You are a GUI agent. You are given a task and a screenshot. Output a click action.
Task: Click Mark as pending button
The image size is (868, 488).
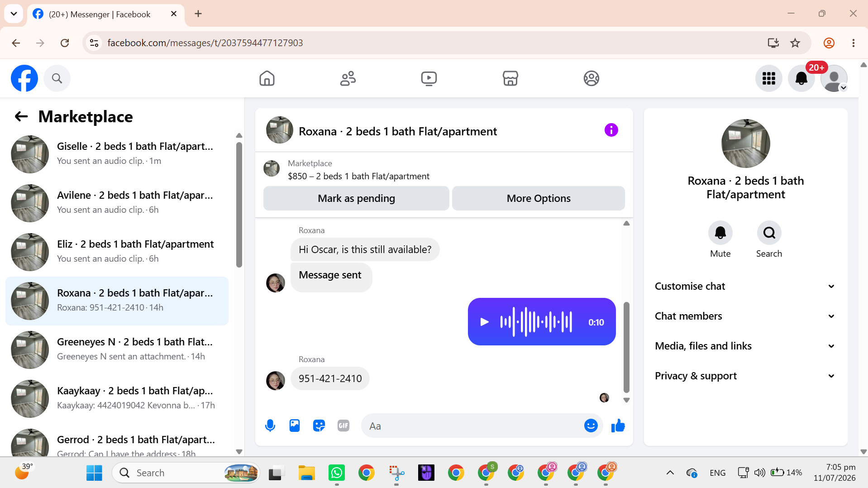tap(356, 198)
